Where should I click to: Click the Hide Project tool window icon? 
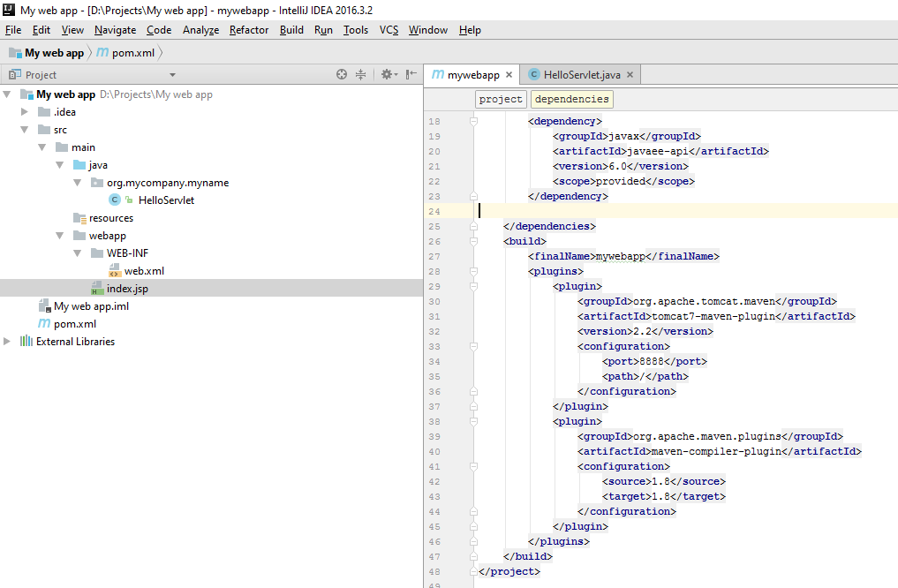coord(409,76)
